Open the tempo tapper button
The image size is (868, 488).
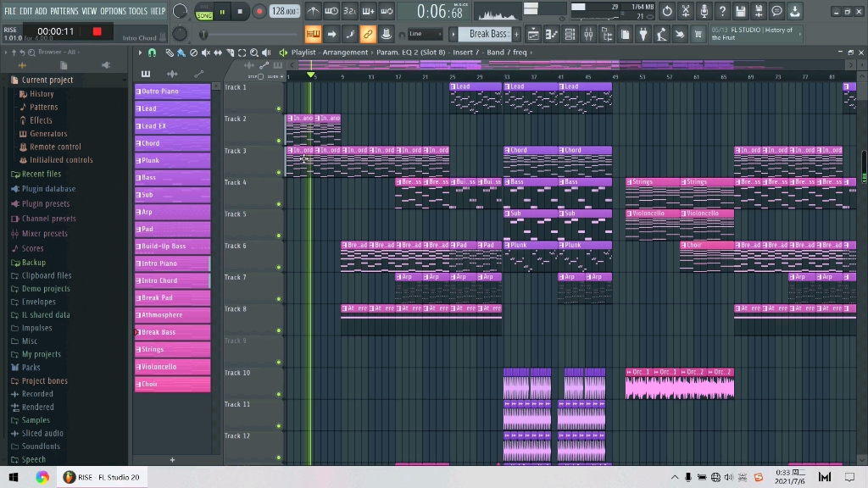tap(661, 34)
